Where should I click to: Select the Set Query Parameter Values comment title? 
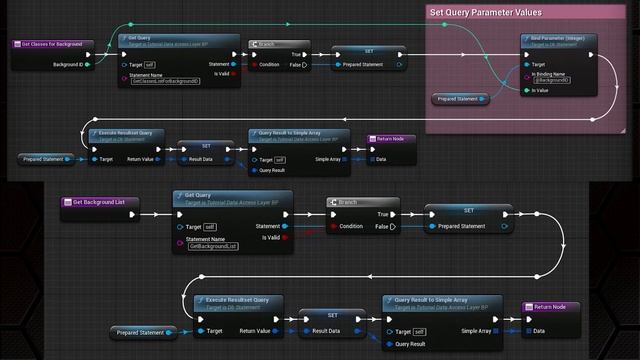pos(486,12)
